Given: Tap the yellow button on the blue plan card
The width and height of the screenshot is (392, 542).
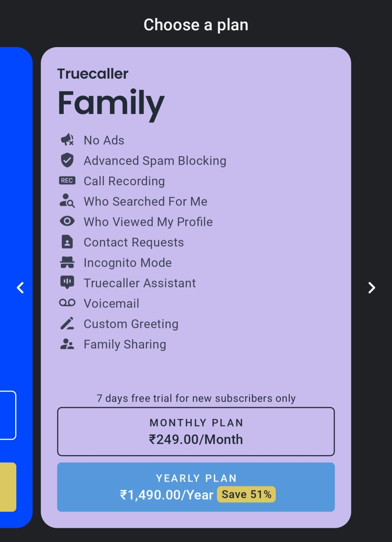Looking at the screenshot, I should click(8, 487).
